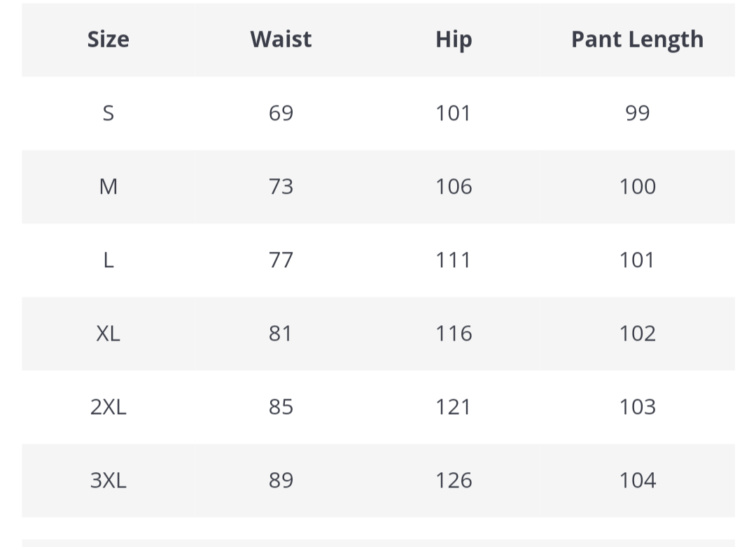756x547 pixels.
Task: Select the XL size row label
Action: [108, 333]
